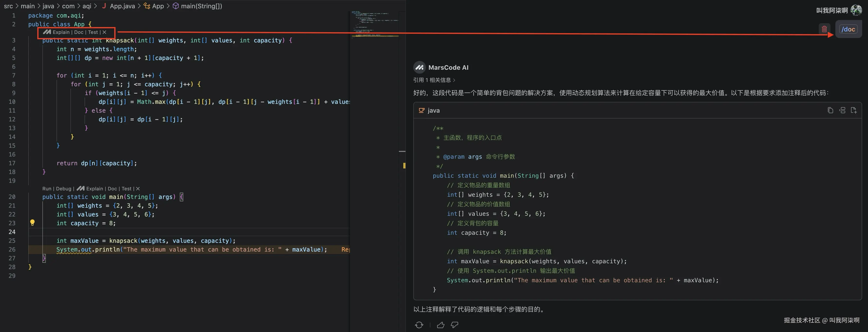
Task: Click Explain above the knapsack method
Action: (x=61, y=32)
